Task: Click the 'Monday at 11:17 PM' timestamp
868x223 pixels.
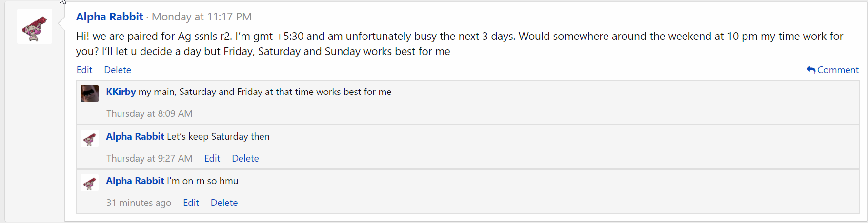Action: (202, 17)
